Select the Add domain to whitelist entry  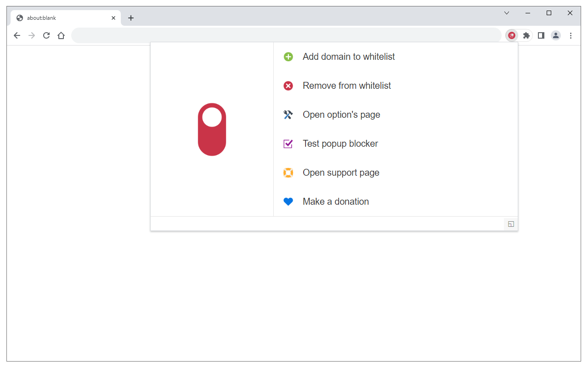tap(348, 57)
